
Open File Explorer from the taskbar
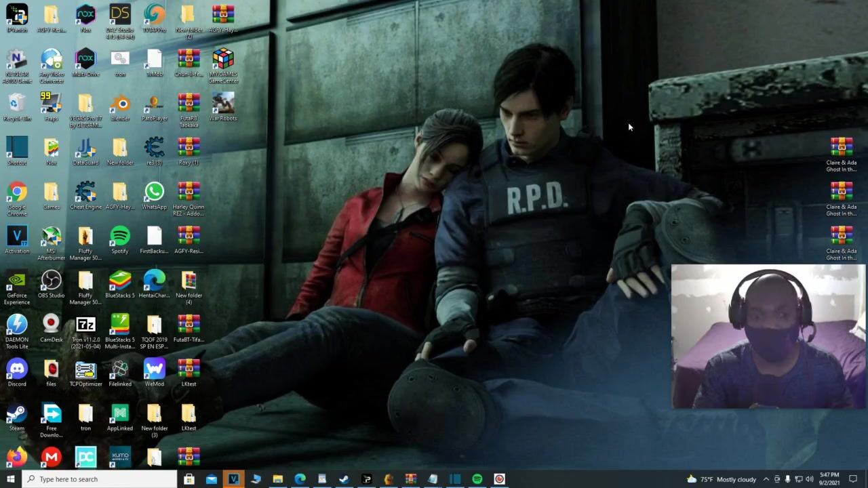click(x=277, y=479)
